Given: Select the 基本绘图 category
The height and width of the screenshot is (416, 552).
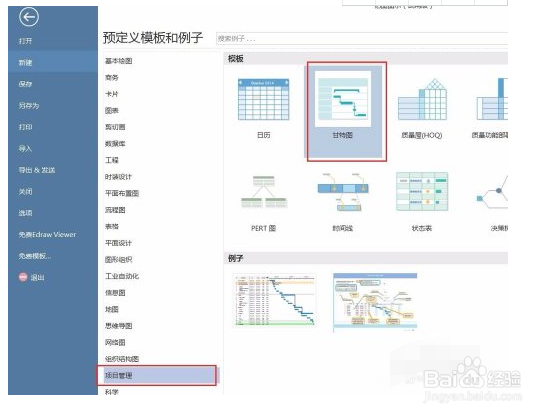Looking at the screenshot, I should pyautogui.click(x=119, y=61).
